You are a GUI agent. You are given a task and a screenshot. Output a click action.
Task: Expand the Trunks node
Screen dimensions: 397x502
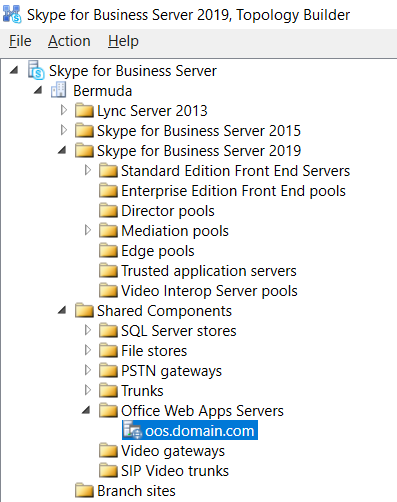[x=88, y=390]
